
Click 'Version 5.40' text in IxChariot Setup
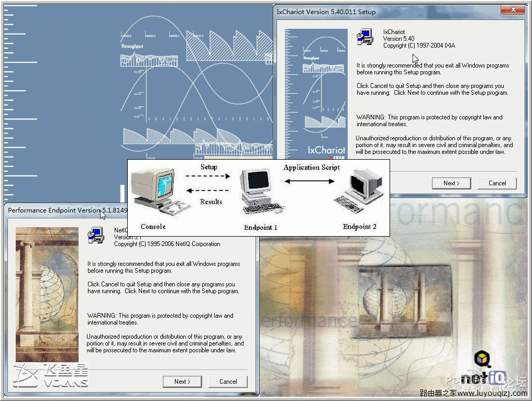click(x=398, y=39)
